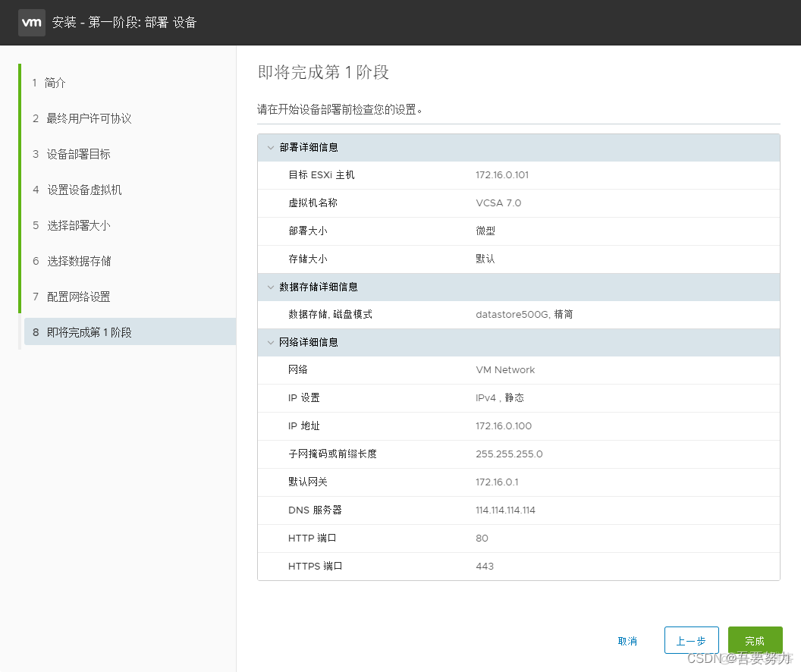Screen dimensions: 801x672
Task: Click the IPv4 , 静态 value
Action: coord(500,397)
